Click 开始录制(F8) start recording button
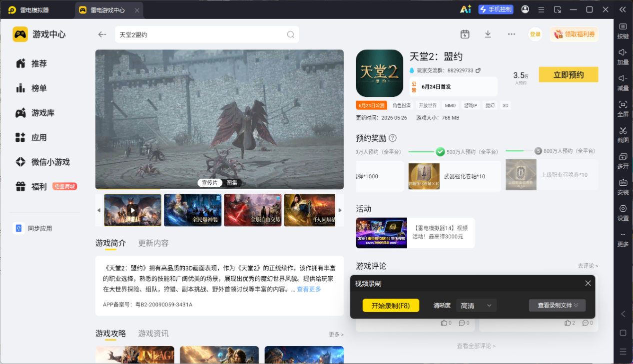Screen dimensions: 633x364 (391, 306)
